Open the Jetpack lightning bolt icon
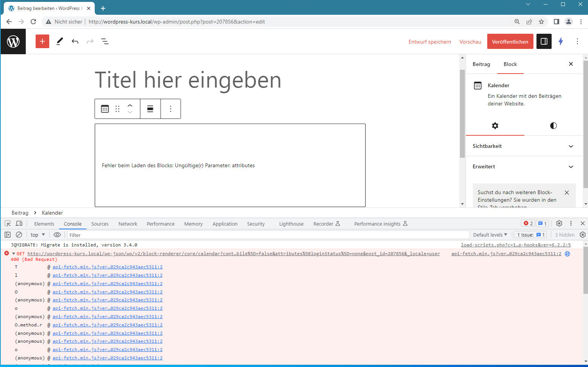Image resolution: width=588 pixels, height=367 pixels. 561,41
